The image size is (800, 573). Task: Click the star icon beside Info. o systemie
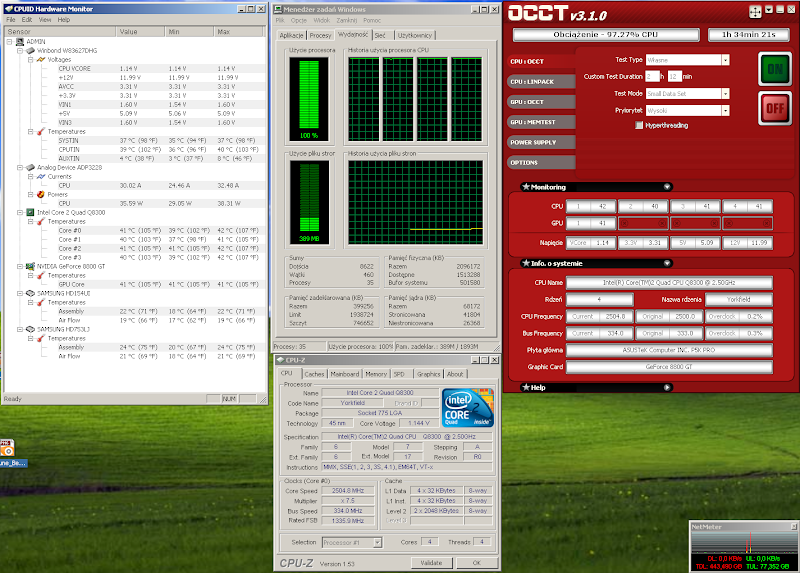(526, 263)
